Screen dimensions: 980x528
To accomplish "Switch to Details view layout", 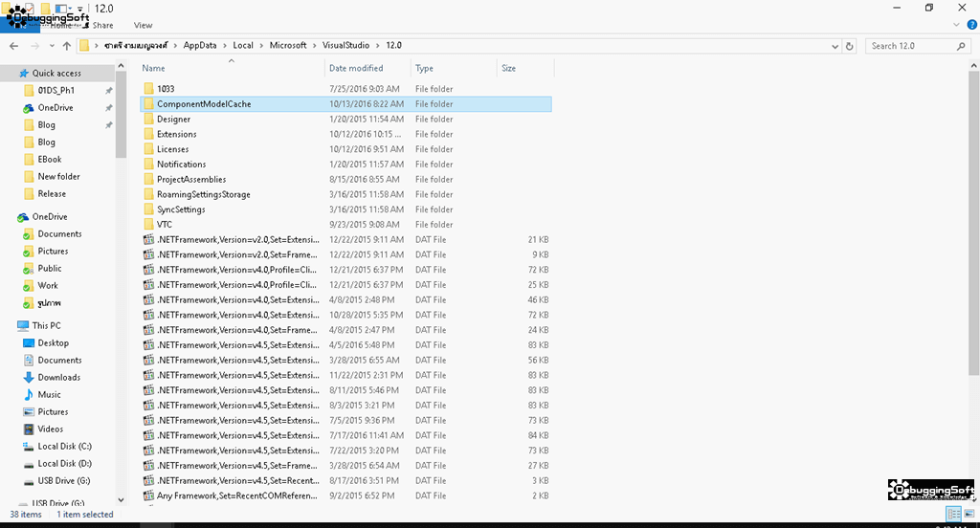I will [954, 515].
